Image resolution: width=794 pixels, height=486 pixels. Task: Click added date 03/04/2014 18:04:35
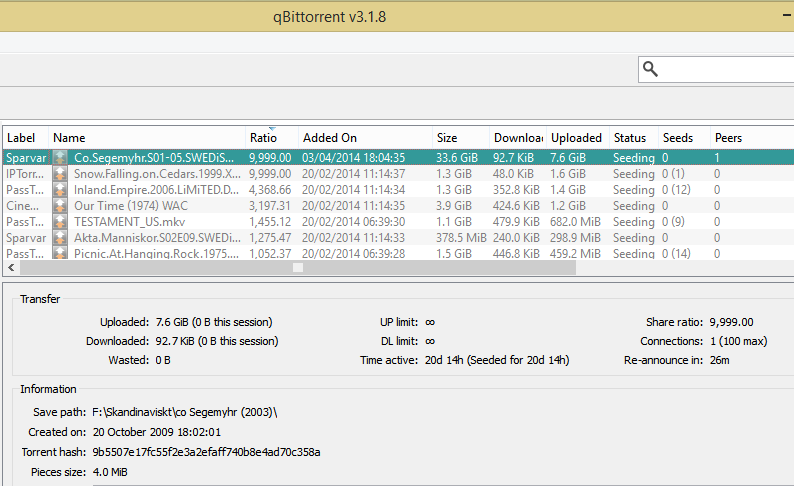click(353, 158)
